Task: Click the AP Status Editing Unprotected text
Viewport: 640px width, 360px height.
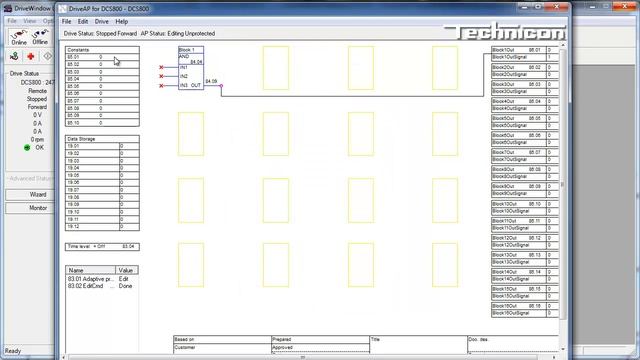Action: [x=178, y=33]
